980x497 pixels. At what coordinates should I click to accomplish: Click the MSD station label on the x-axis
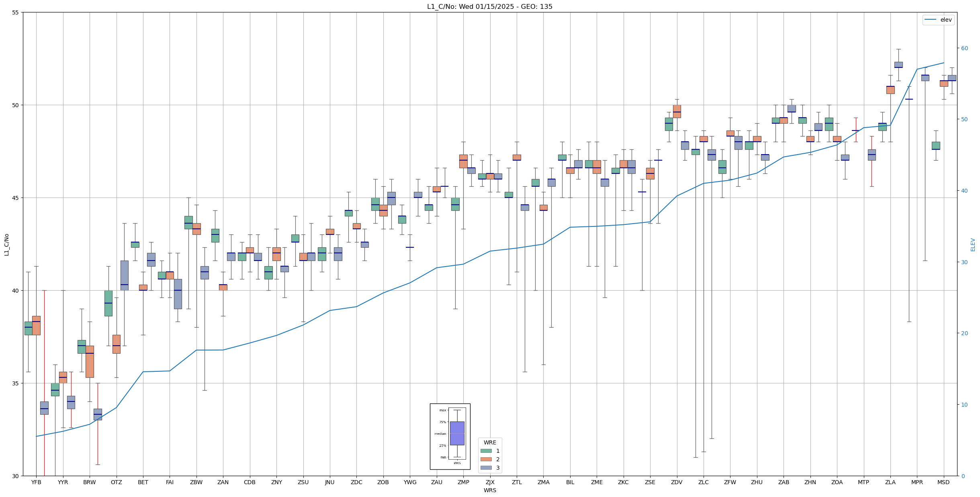943,482
